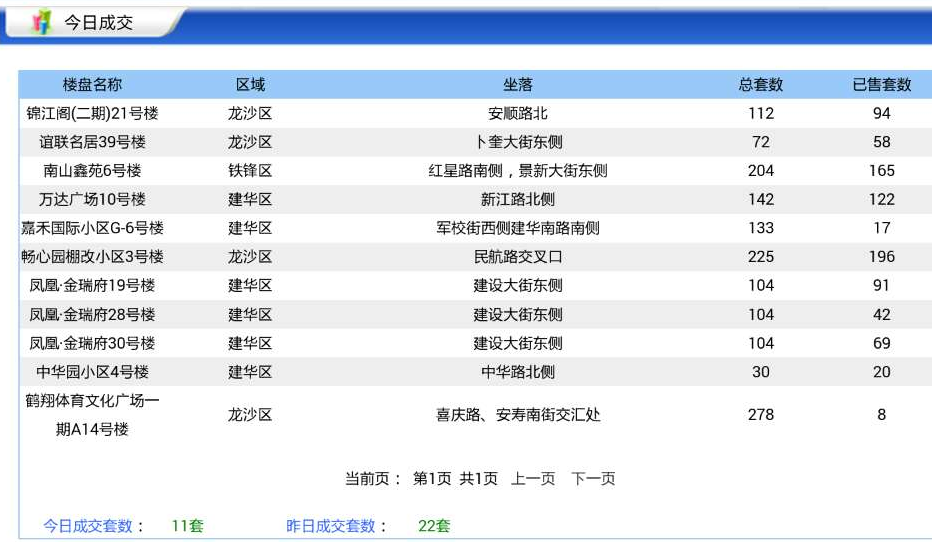Click the colorful logo icon beside 今日成交
The width and height of the screenshot is (932, 542).
coord(42,22)
